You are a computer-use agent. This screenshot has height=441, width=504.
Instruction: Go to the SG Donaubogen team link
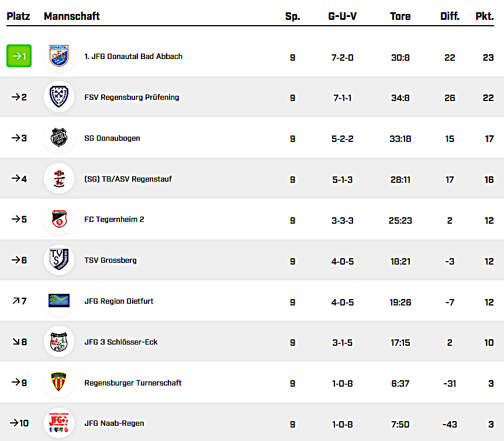tap(112, 138)
